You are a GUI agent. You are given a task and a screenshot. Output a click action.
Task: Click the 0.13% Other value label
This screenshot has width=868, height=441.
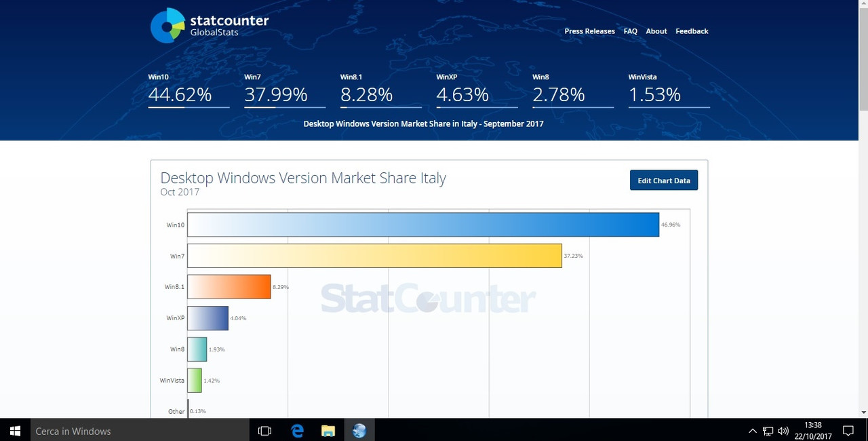pos(198,412)
